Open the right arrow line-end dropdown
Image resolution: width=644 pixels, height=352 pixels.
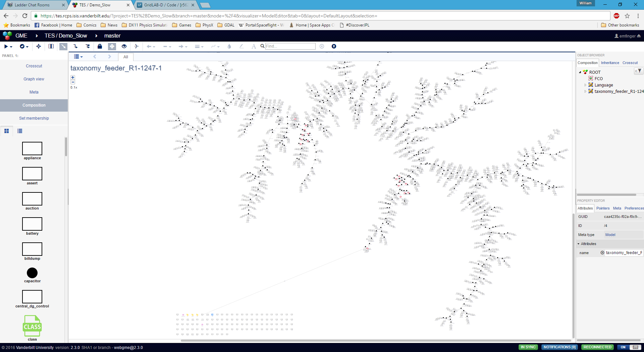(x=183, y=46)
